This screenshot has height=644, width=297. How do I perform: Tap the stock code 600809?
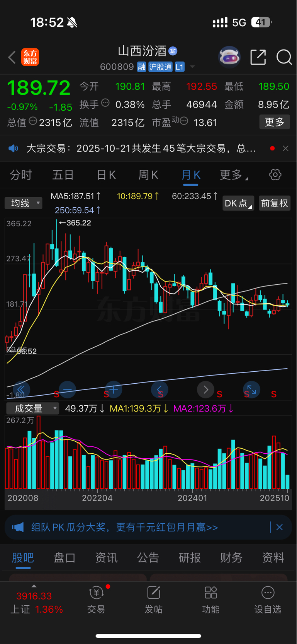(x=117, y=67)
